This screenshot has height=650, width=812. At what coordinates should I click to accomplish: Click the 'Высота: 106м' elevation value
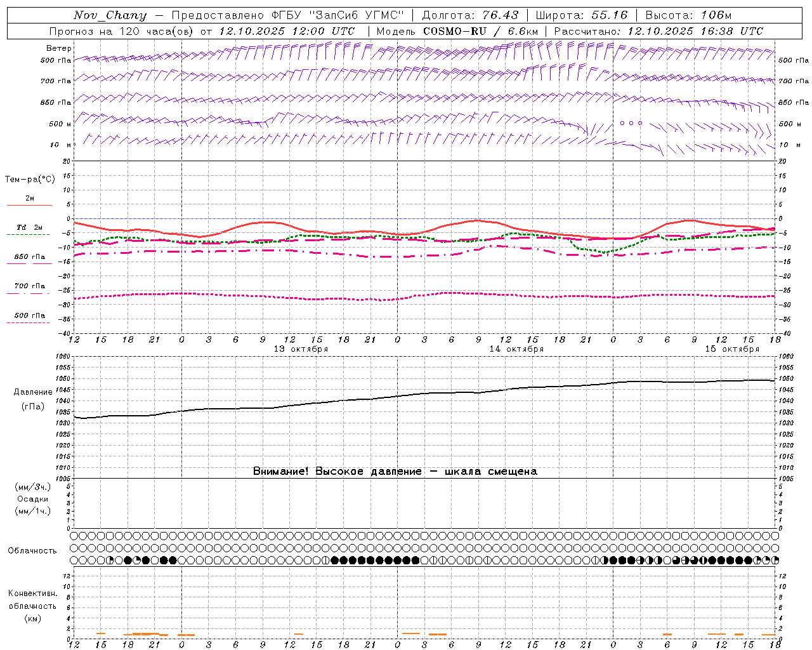click(688, 15)
